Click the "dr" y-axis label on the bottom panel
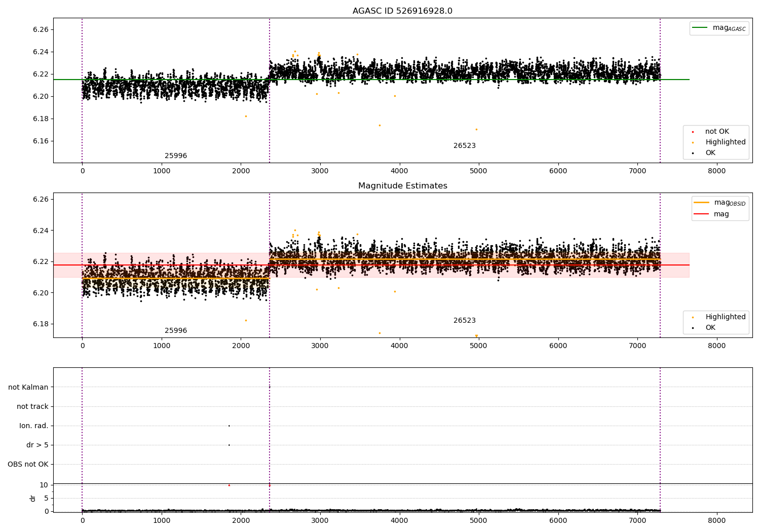 (x=33, y=498)
